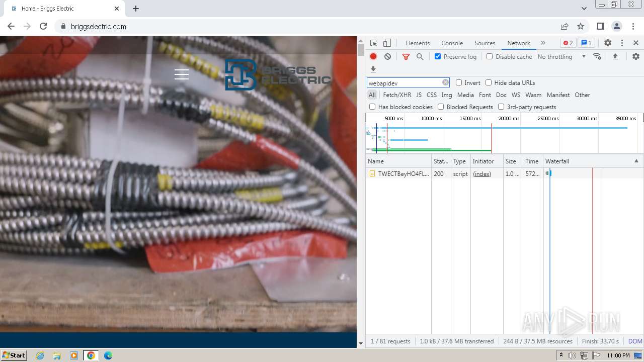The width and height of the screenshot is (644, 362).
Task: Select the TWECTBeyHO4FL request row
Action: 505,174
